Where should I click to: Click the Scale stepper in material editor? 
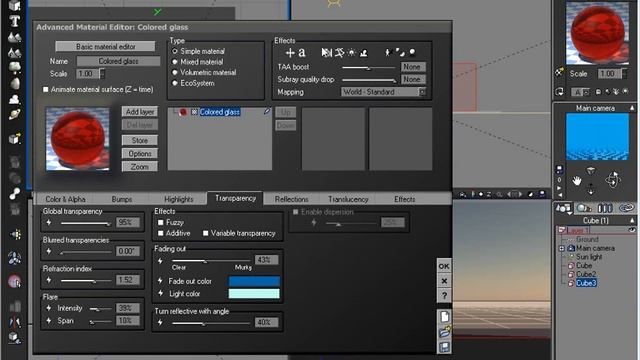point(102,74)
